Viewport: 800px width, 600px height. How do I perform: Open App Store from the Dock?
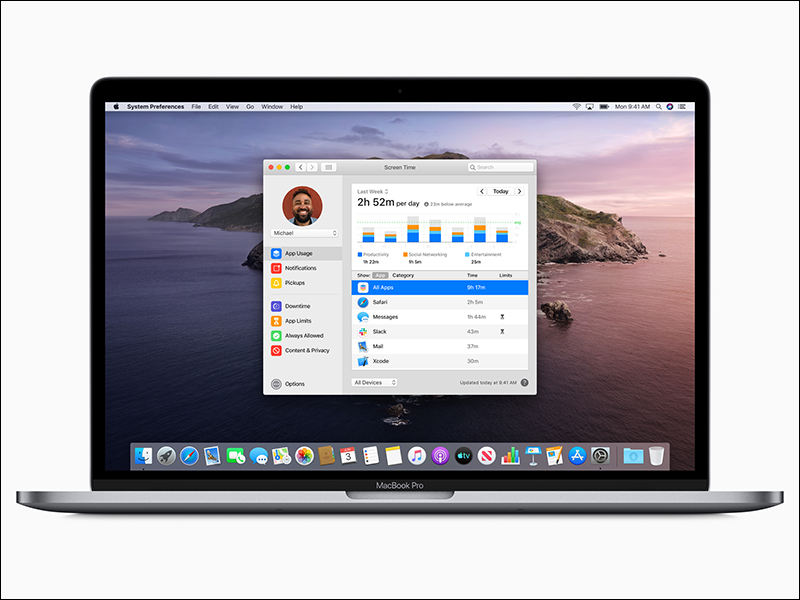click(577, 456)
